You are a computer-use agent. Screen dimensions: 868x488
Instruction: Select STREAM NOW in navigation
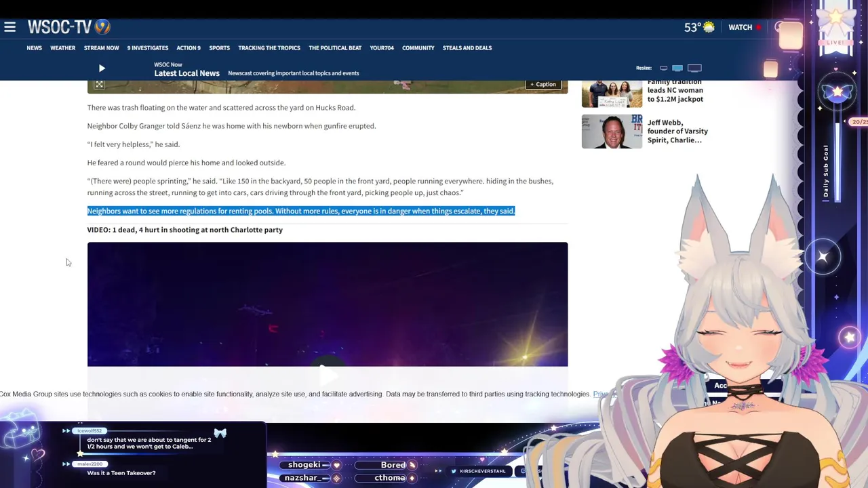coord(101,48)
